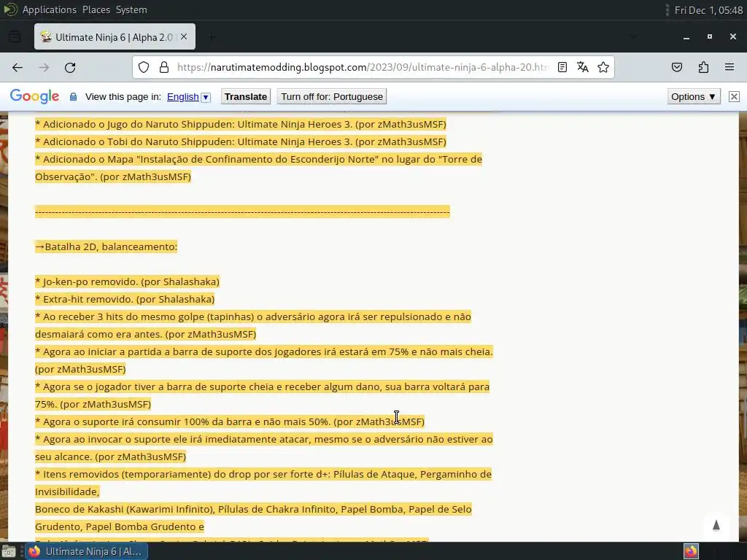Screen dimensions: 747x560
Task: Click the line about Tobi from Ninja Heroes 3
Action: [241, 142]
